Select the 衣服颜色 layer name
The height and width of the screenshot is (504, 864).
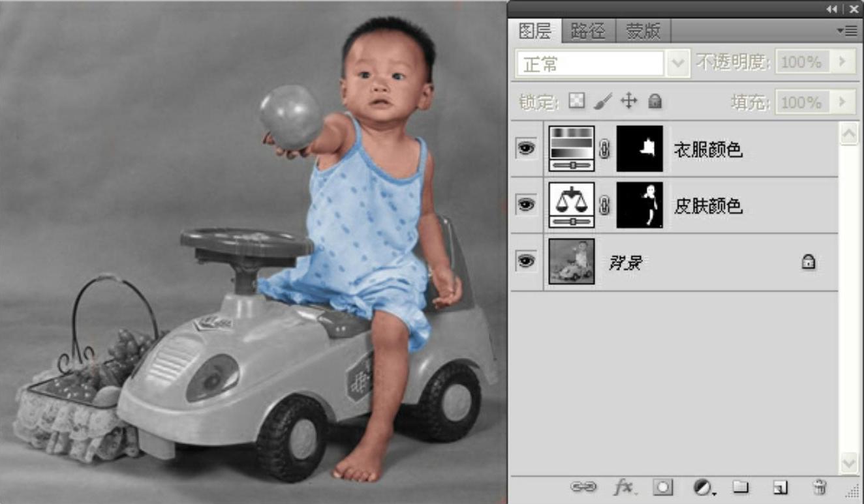pos(708,151)
